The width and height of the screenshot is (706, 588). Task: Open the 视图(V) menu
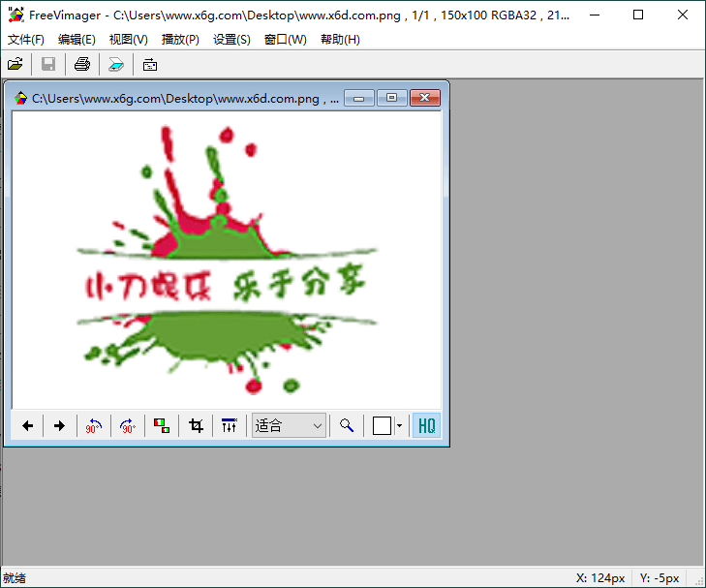[129, 40]
